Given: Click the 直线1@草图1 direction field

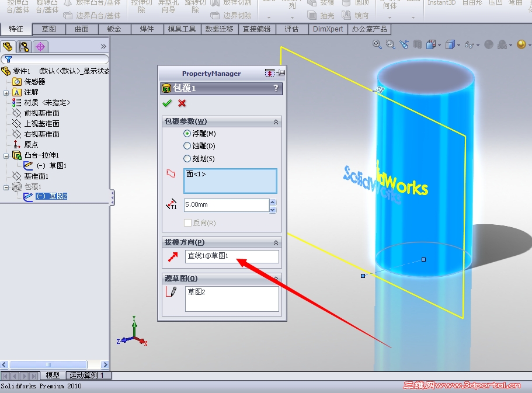Looking at the screenshot, I should [232, 256].
